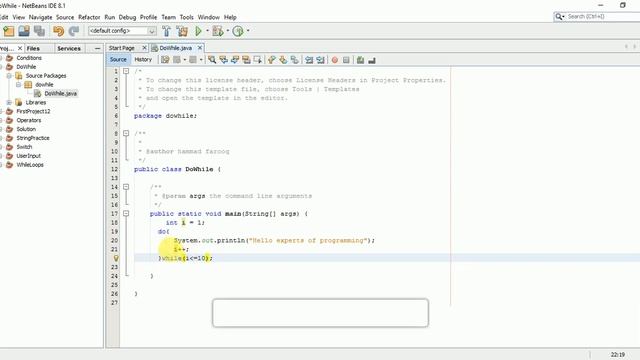Close the Start Page tab
This screenshot has height=360, width=640.
(144, 48)
